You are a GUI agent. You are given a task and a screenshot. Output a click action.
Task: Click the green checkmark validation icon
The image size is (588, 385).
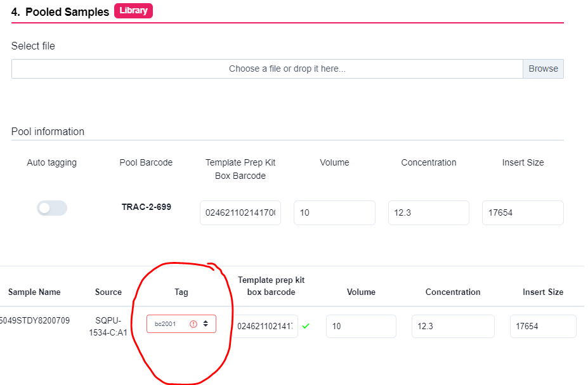(x=306, y=326)
